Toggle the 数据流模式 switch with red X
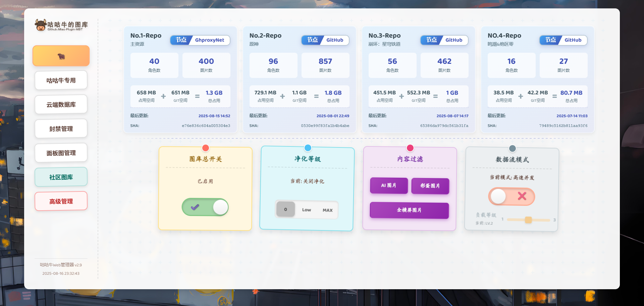 click(512, 196)
